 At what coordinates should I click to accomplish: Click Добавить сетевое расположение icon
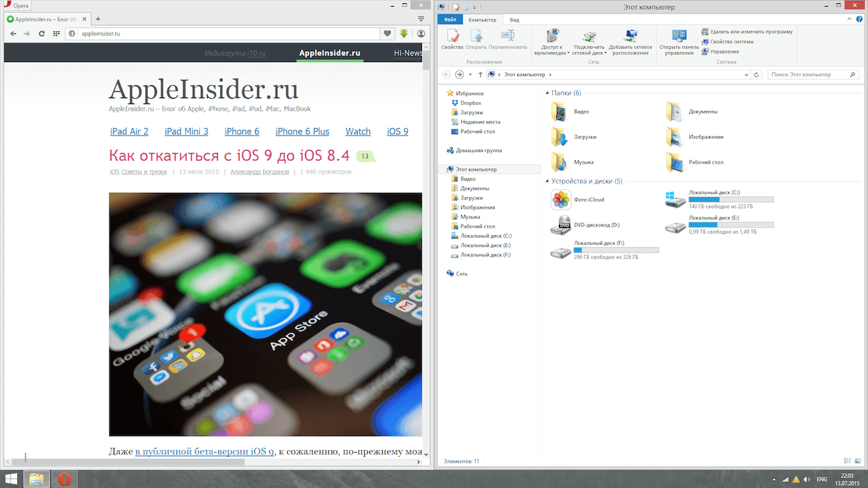point(630,42)
